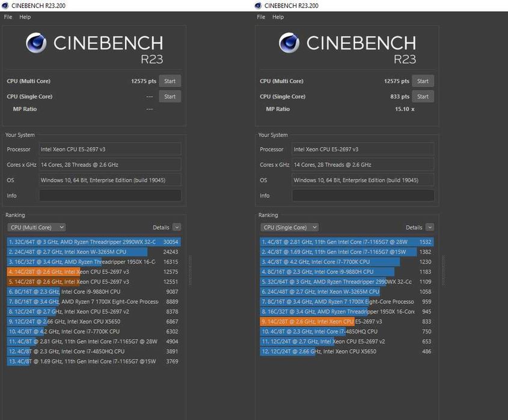The image size is (508, 420).
Task: Select Xeon E5-2697 v2 row scoring 8378
Action: pyautogui.click(x=94, y=311)
